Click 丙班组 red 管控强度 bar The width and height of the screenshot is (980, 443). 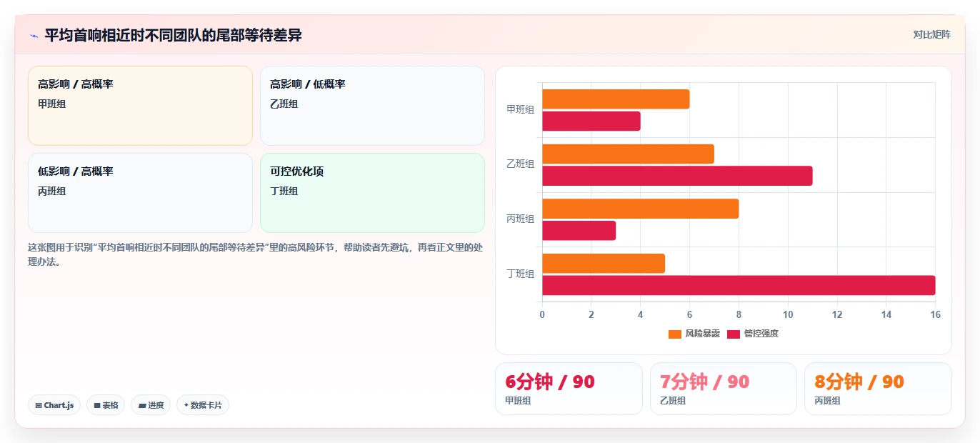[x=579, y=231]
